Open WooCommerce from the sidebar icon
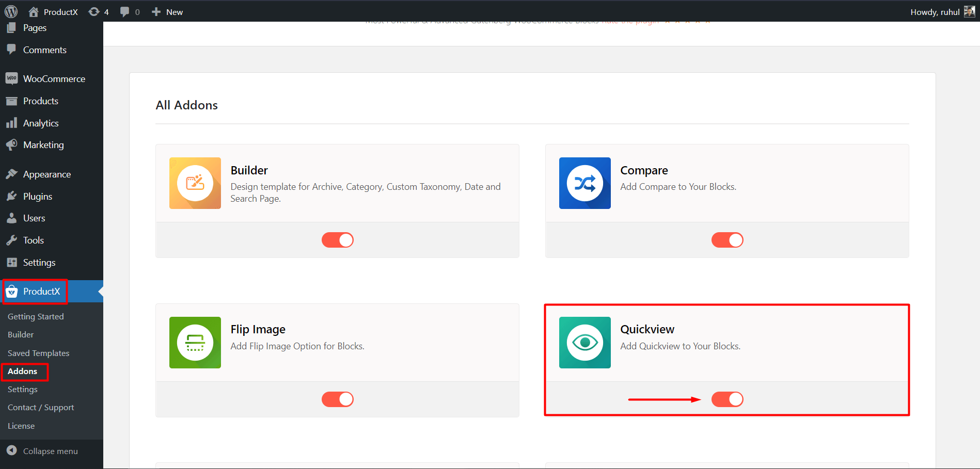The image size is (980, 469). pyautogui.click(x=11, y=78)
